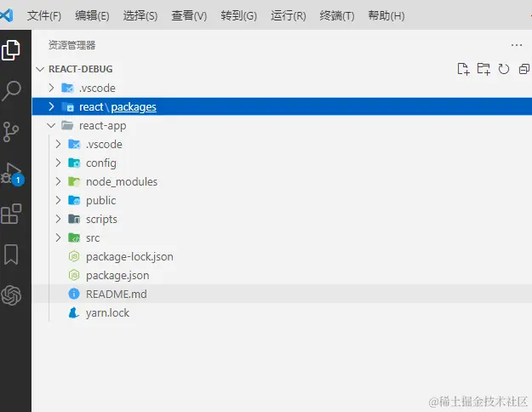This screenshot has width=532, height=412.
Task: Create a new file in REACT-DEBUG
Action: [x=463, y=69]
